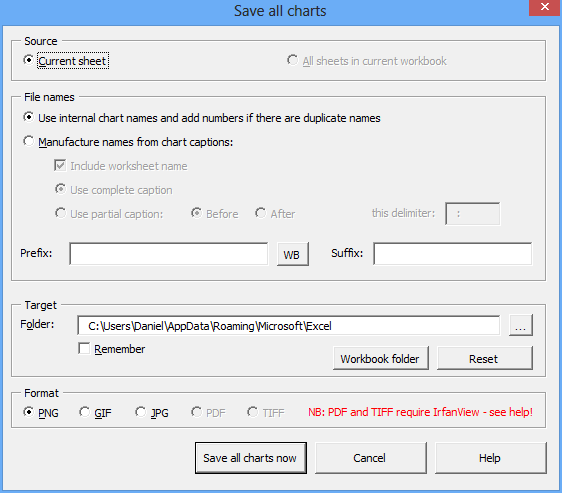Click into the Prefix text field
562x493 pixels.
[168, 254]
